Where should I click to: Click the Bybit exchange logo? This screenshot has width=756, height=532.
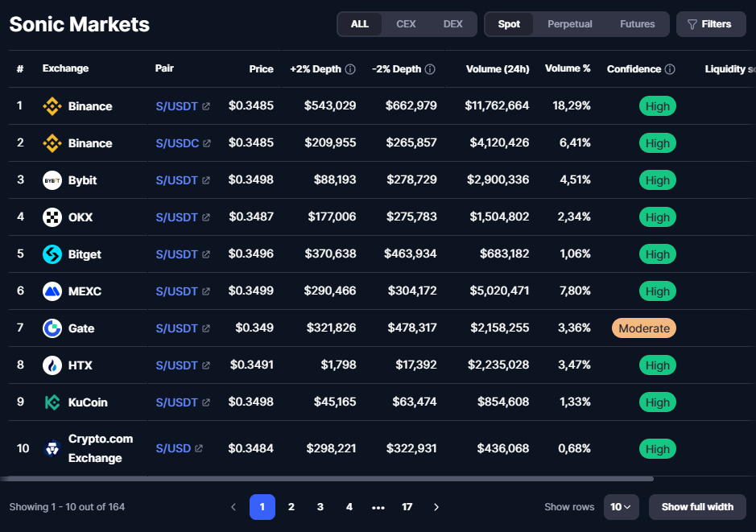click(x=52, y=180)
